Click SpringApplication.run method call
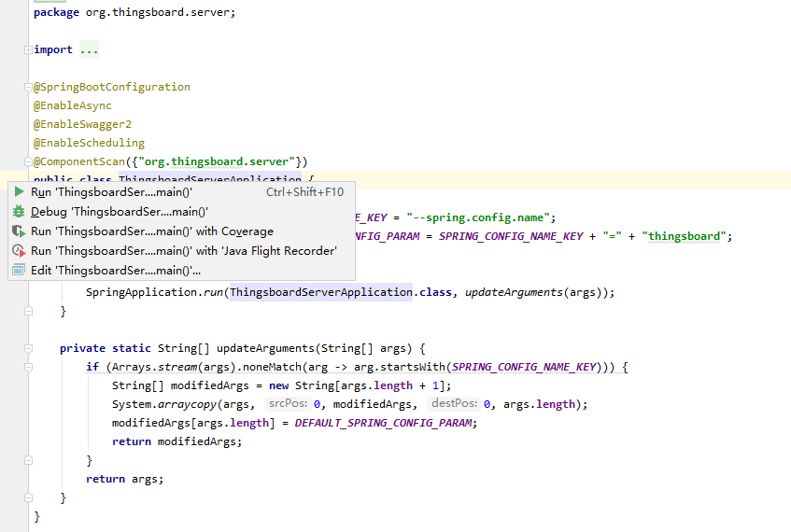The image size is (791, 532). [x=155, y=292]
